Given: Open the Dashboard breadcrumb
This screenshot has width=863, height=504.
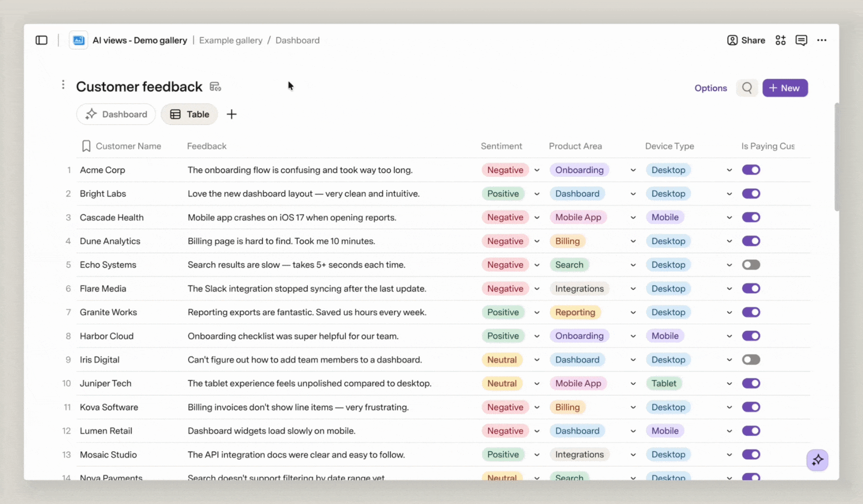Looking at the screenshot, I should [x=297, y=40].
